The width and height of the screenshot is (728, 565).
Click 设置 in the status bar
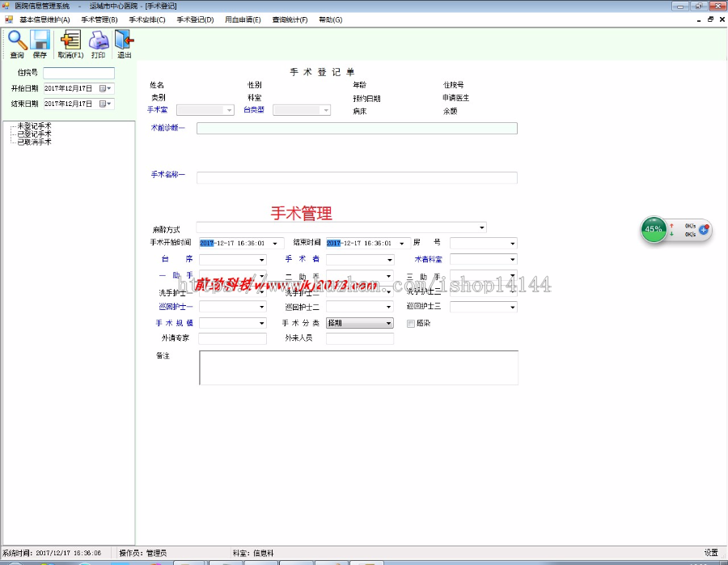pos(710,553)
